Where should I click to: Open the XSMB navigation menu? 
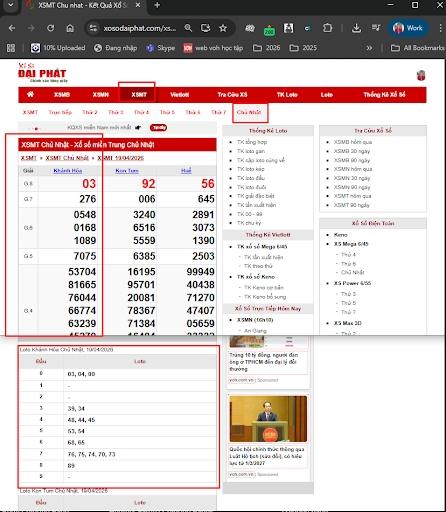[x=62, y=95]
